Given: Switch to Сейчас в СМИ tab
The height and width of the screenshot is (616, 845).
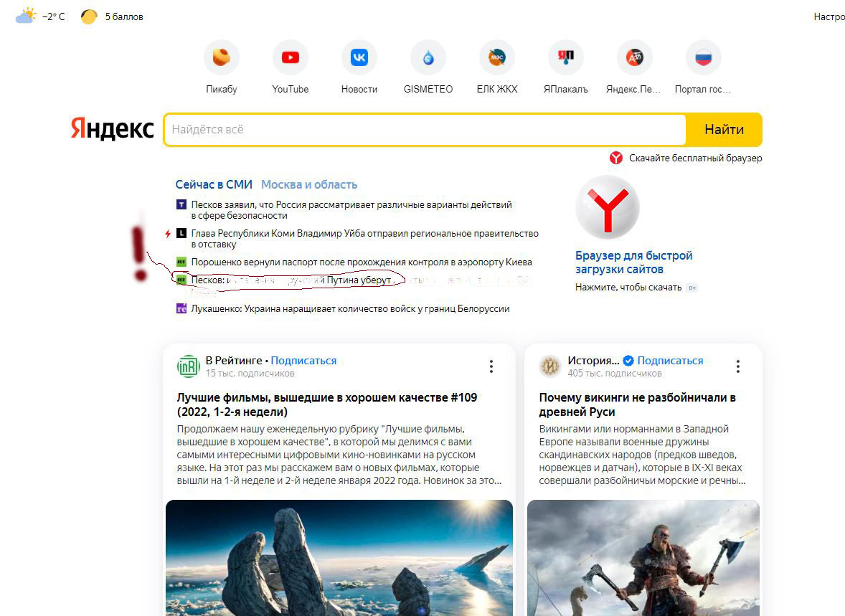Looking at the screenshot, I should (x=214, y=184).
